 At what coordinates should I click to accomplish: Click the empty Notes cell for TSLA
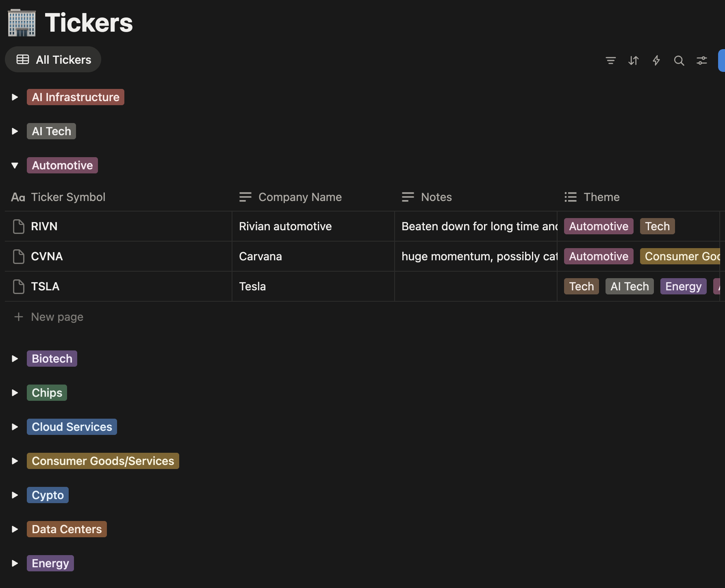click(x=476, y=286)
